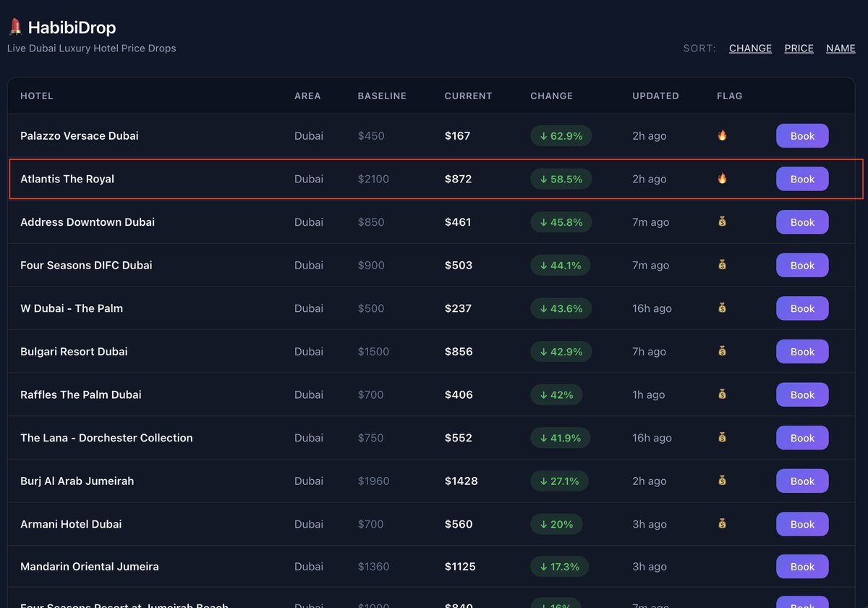
Task: Click the fire flag for Palazzo Versace Dubai
Action: coord(722,135)
